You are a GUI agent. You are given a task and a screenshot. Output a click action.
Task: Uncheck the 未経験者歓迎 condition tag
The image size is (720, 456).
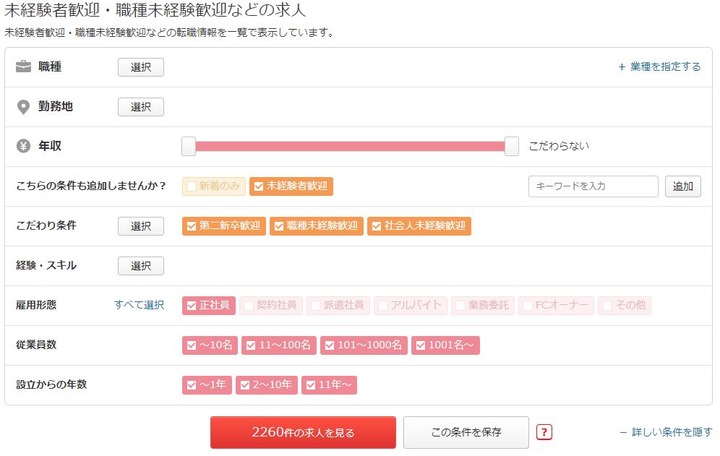291,186
